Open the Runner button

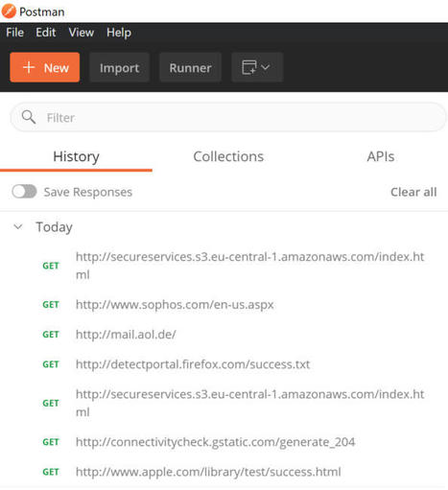[x=190, y=67]
